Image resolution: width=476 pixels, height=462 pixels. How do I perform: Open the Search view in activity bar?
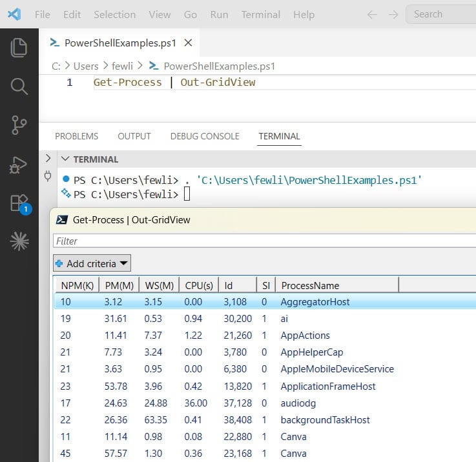(x=19, y=86)
